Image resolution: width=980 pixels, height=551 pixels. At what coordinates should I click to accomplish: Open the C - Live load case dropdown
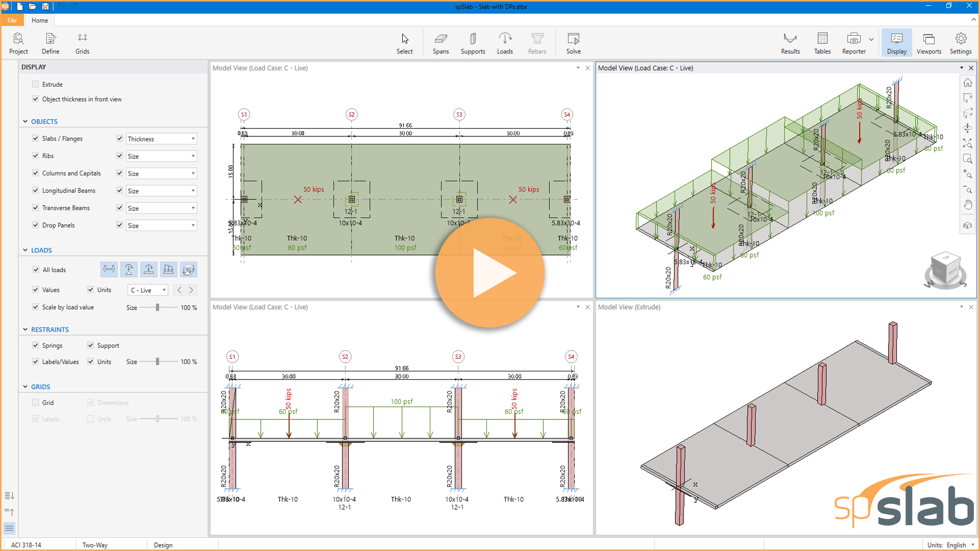[148, 290]
